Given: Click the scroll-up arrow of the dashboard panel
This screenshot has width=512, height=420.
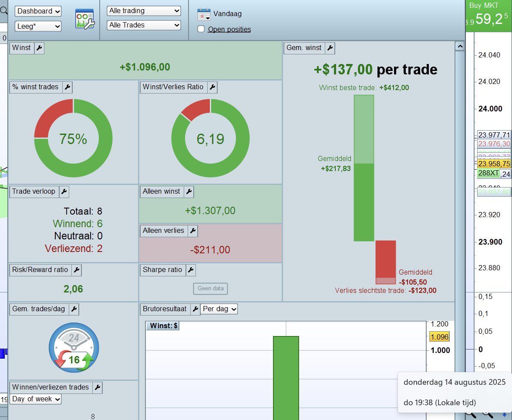Looking at the screenshot, I should pos(460,46).
